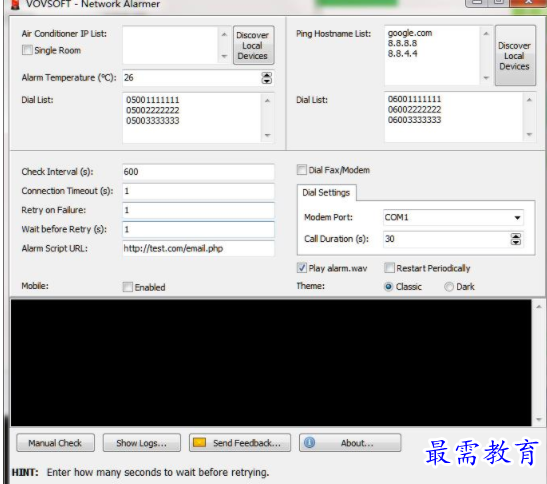
Task: Click down arrow of Ping Hostname list scrollbar
Action: [486, 78]
